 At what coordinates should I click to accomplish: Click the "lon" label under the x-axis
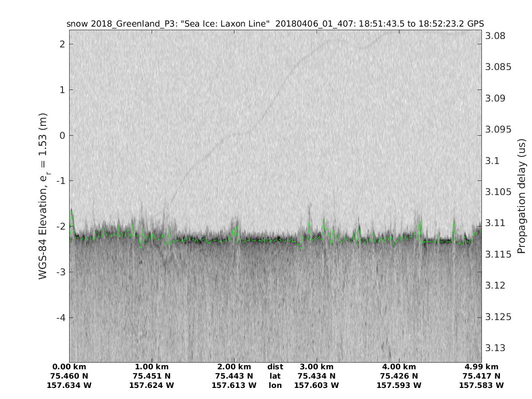click(275, 385)
